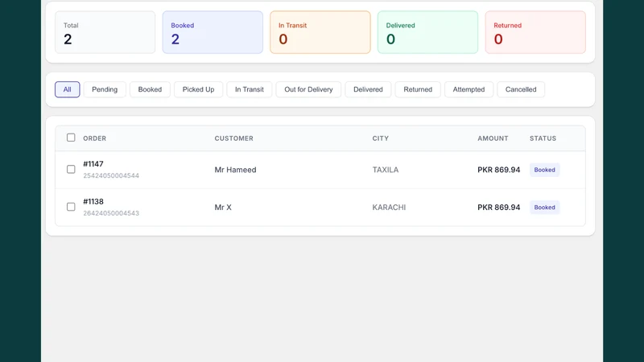This screenshot has height=362, width=644.
Task: Click the Returned summary card
Action: click(x=535, y=32)
